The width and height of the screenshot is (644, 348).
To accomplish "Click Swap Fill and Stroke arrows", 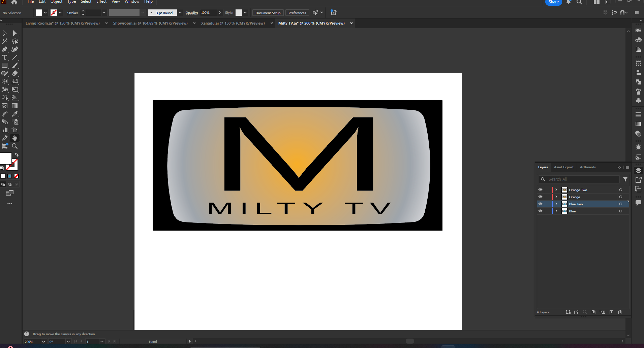I will coord(17,155).
